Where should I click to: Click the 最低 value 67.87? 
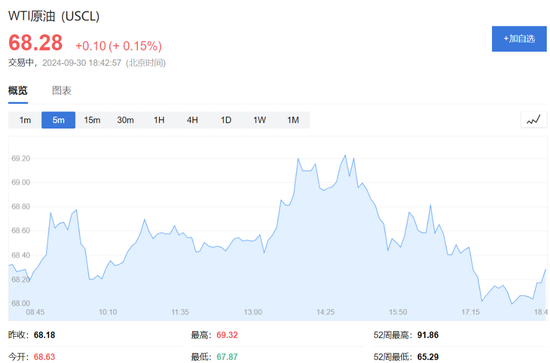tap(227, 357)
